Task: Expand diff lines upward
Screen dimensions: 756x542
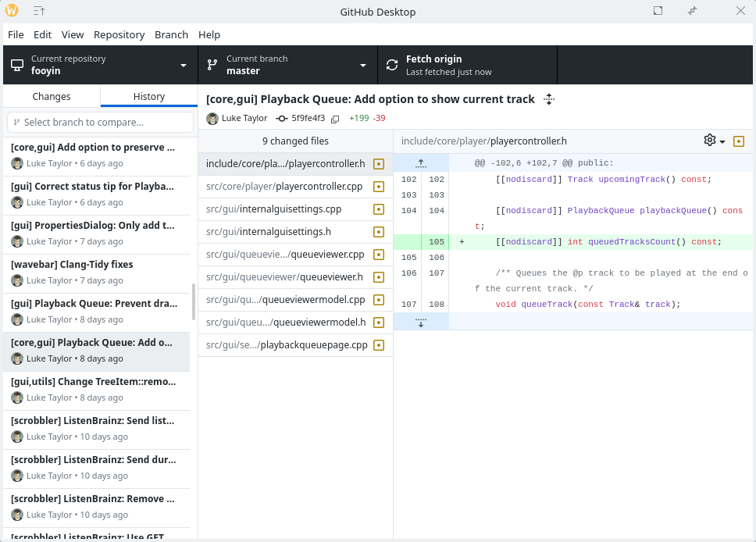Action: pyautogui.click(x=421, y=163)
